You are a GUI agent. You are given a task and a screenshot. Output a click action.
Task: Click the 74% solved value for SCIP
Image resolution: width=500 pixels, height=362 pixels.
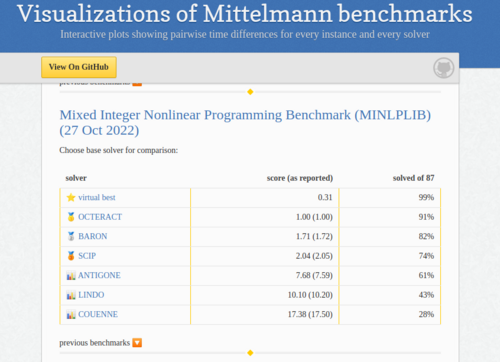(426, 256)
